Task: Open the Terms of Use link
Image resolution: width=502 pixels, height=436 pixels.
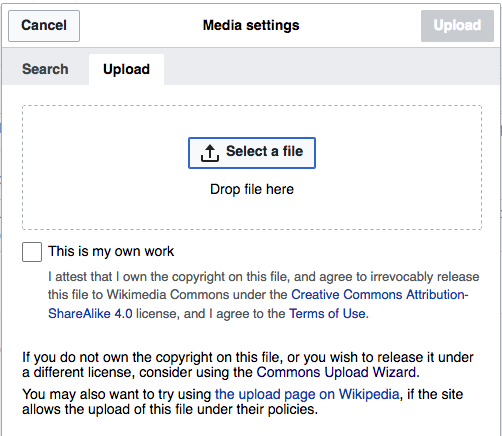Action: (327, 314)
